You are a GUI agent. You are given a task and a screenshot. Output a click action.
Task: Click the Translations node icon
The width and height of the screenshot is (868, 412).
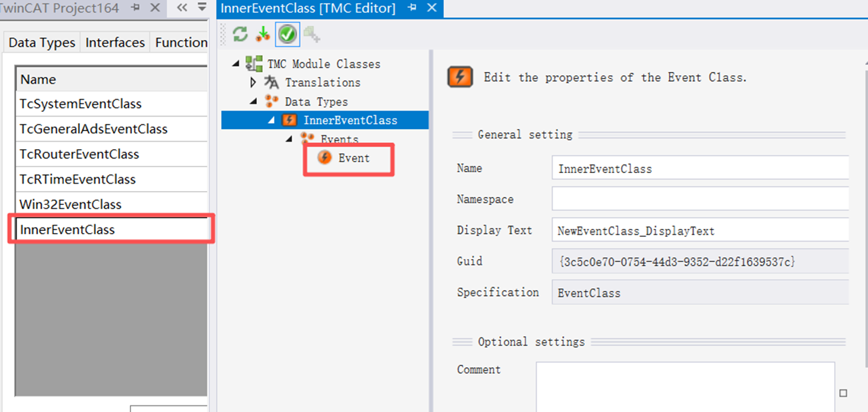point(272,83)
